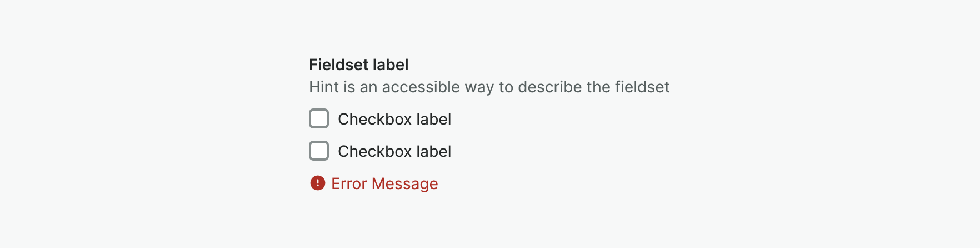Click the gray hint description line

tap(489, 87)
